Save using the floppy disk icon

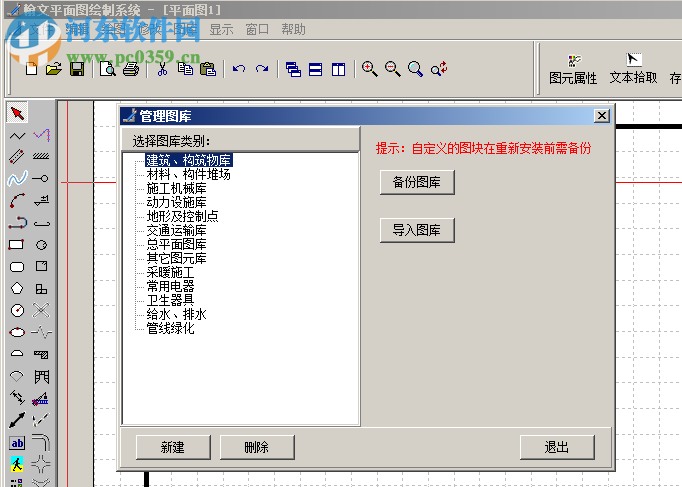click(77, 69)
